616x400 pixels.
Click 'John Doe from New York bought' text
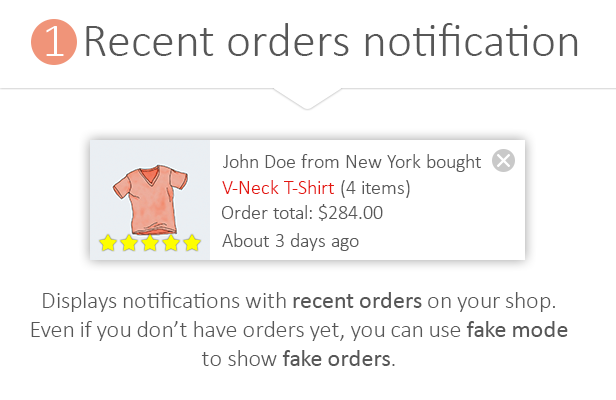click(352, 162)
